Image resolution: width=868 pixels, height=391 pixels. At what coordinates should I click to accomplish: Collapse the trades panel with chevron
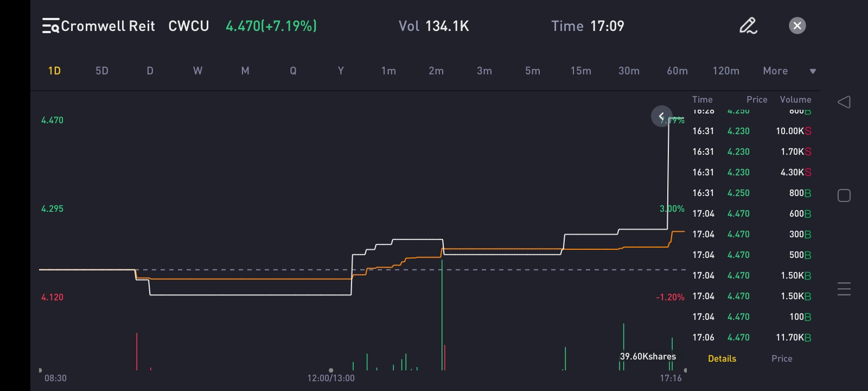pos(661,116)
